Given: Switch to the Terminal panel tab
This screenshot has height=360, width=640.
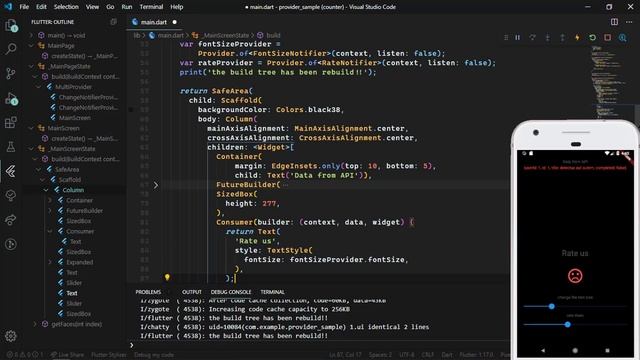Looking at the screenshot, I should pyautogui.click(x=272, y=292).
